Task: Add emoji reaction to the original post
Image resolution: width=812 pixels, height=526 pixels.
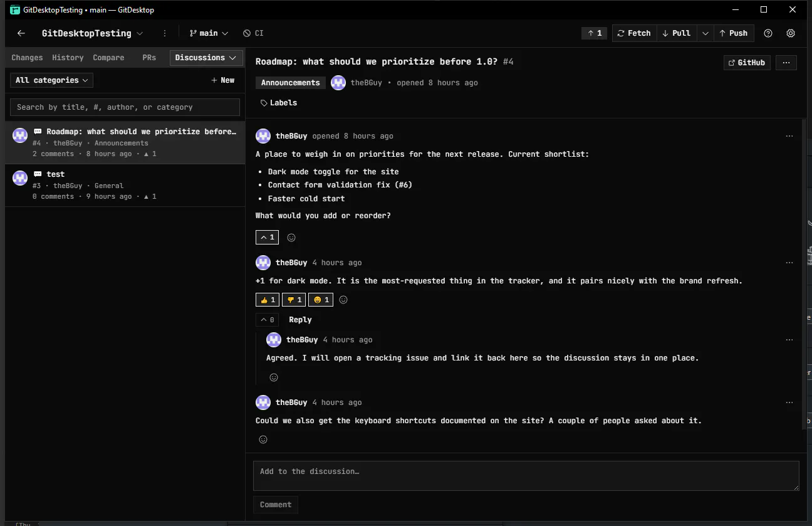Action: [x=291, y=238]
